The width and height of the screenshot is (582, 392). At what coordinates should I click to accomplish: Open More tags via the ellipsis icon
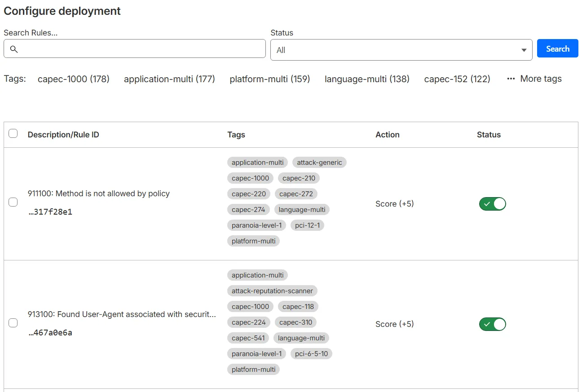coord(511,79)
